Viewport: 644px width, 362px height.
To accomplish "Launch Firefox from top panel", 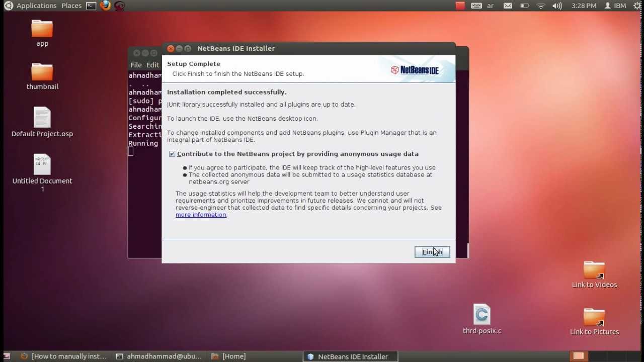I will pos(105,6).
